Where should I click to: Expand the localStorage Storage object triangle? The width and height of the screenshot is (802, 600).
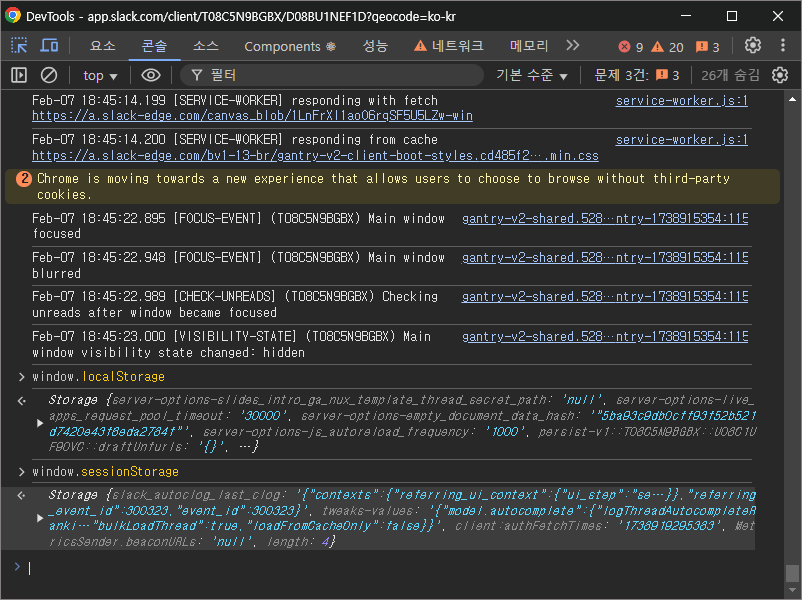click(x=40, y=423)
